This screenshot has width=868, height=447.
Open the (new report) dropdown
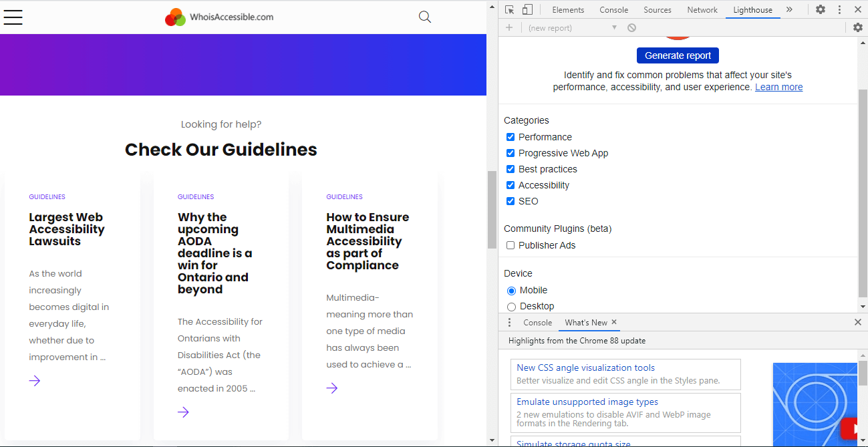point(572,27)
